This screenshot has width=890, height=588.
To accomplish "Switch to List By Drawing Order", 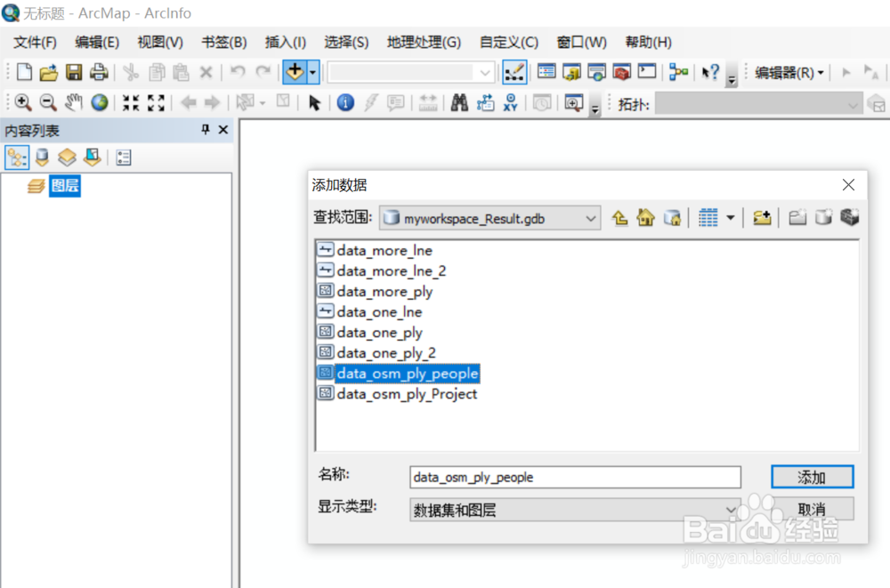I will [x=17, y=157].
